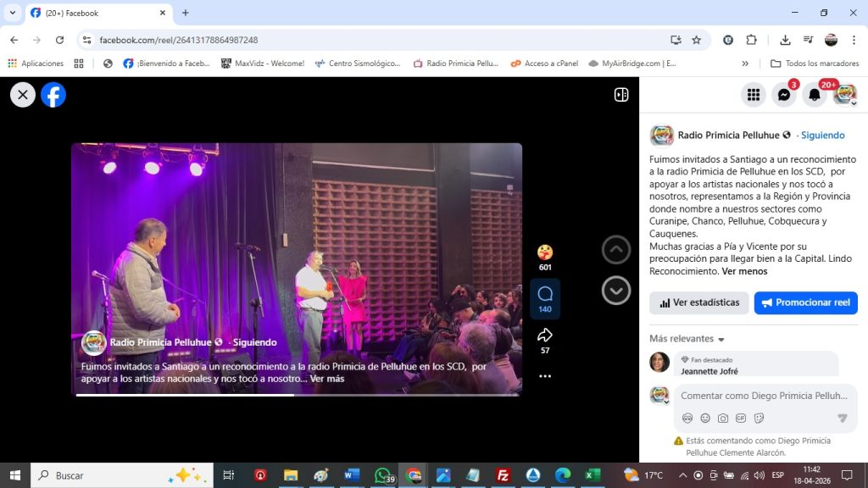
Task: Click the share arrow icon on reel
Action: [x=545, y=335]
